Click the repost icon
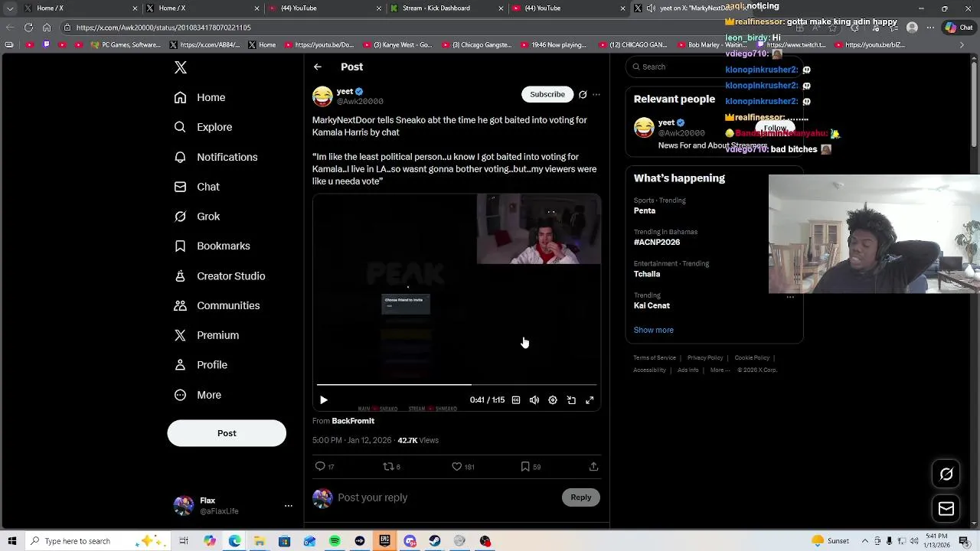This screenshot has width=980, height=551. [x=388, y=466]
